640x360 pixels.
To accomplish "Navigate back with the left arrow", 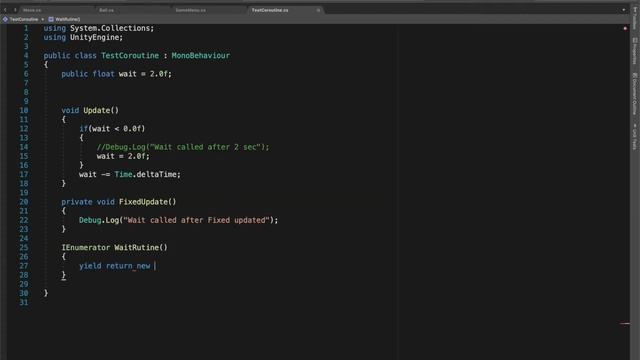I will [5, 10].
